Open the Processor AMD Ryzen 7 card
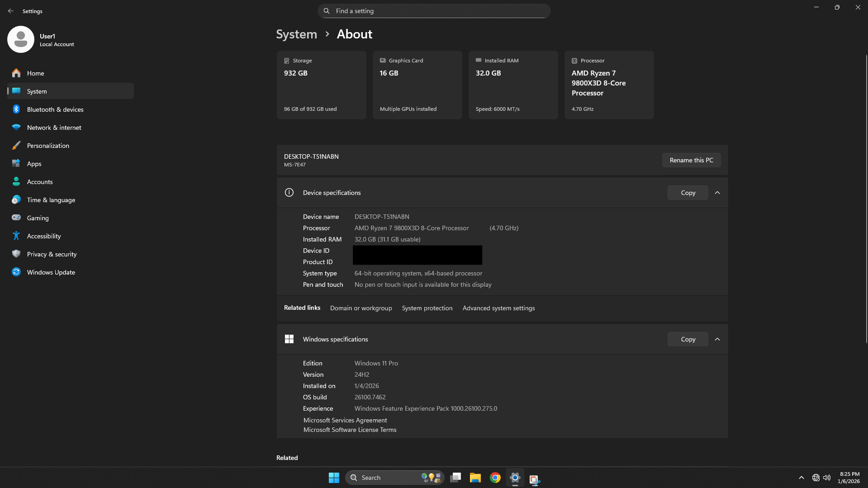The width and height of the screenshot is (868, 488). coord(609,85)
